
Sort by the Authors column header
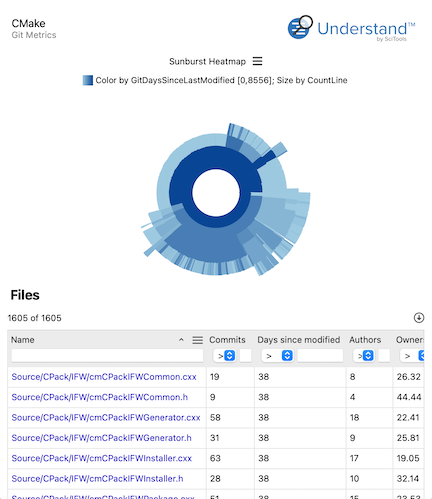(x=365, y=340)
